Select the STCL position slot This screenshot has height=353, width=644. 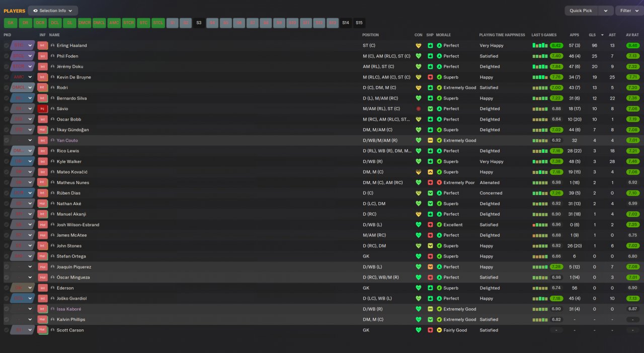(158, 23)
